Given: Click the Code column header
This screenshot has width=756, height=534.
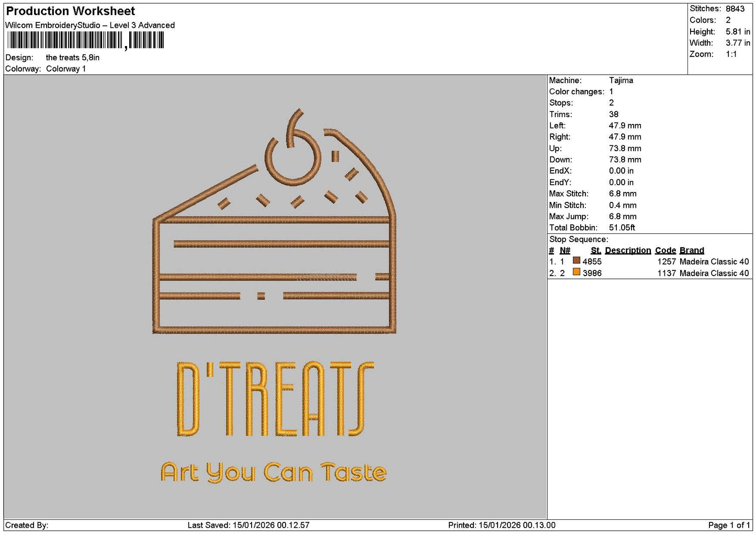Looking at the screenshot, I should 665,251.
